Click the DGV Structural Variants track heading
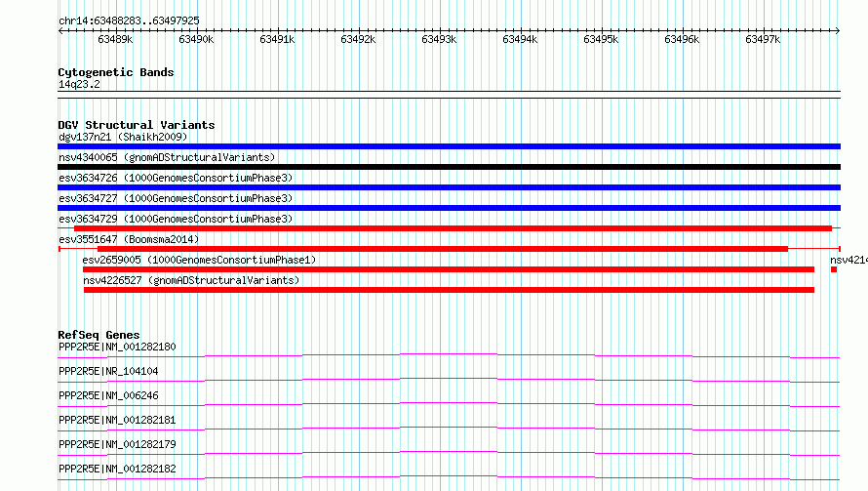868x491 pixels. point(137,125)
